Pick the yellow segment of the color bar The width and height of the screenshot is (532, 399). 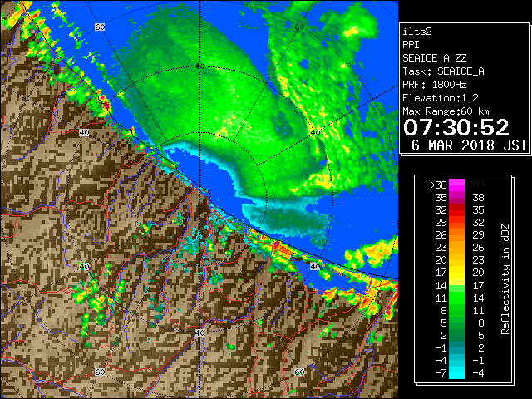click(456, 272)
